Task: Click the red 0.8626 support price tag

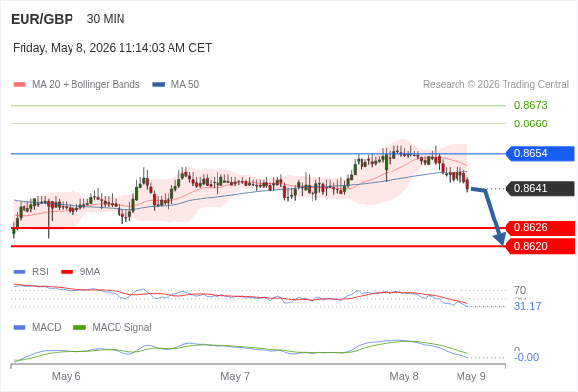Action: [x=540, y=228]
